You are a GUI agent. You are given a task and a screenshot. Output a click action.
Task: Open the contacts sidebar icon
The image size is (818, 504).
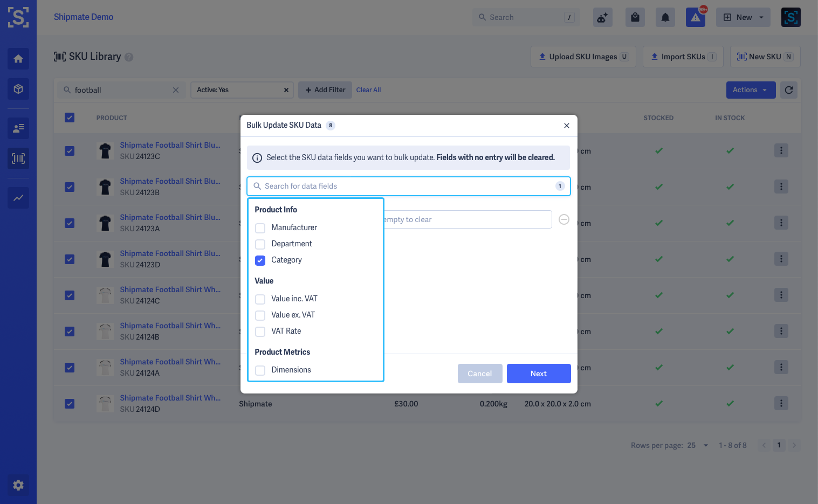(18, 128)
